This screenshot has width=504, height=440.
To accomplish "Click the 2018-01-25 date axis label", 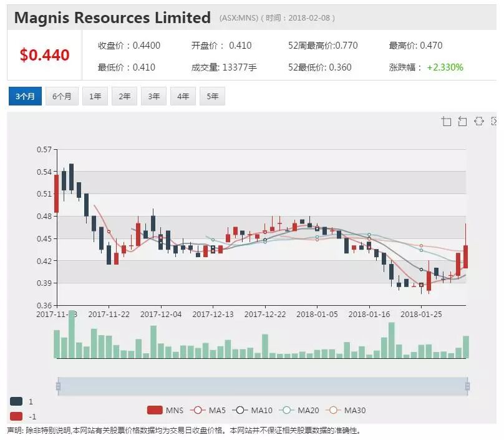I will click(421, 314).
